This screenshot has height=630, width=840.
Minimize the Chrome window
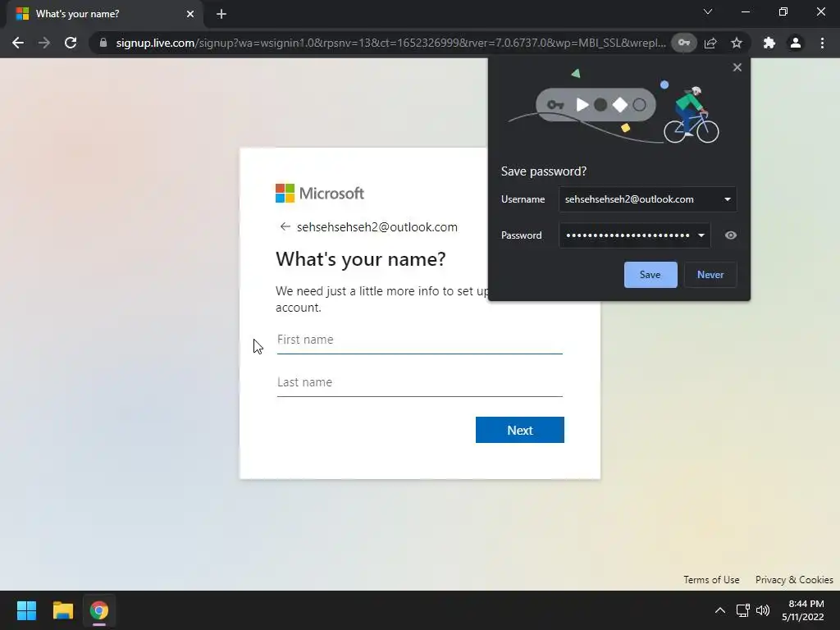[x=745, y=11]
